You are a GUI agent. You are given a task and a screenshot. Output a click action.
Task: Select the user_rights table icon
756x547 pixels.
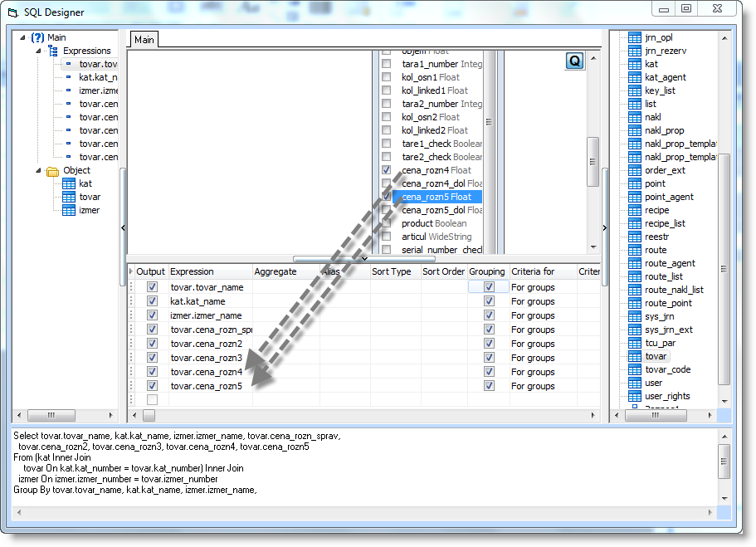635,396
